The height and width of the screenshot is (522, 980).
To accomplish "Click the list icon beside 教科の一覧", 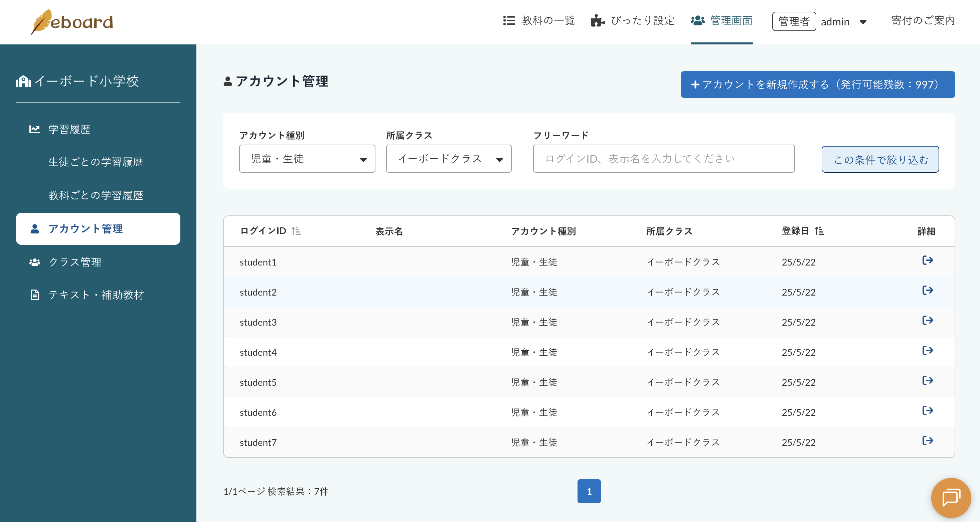I will tap(509, 21).
